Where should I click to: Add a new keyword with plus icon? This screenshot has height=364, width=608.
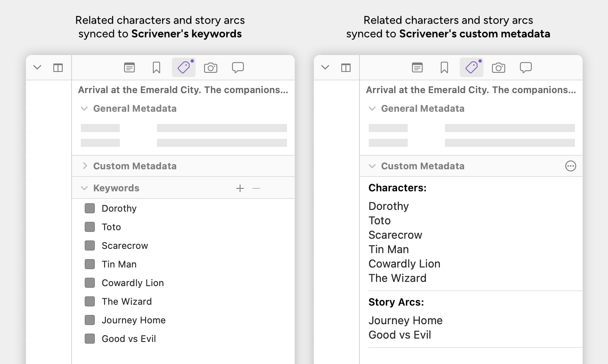240,188
